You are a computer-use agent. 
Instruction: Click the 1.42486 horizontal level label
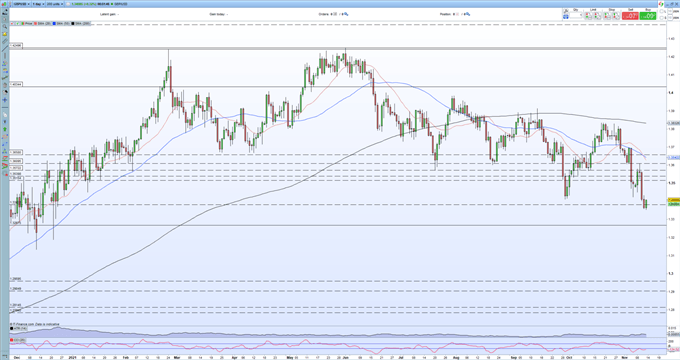[x=16, y=45]
